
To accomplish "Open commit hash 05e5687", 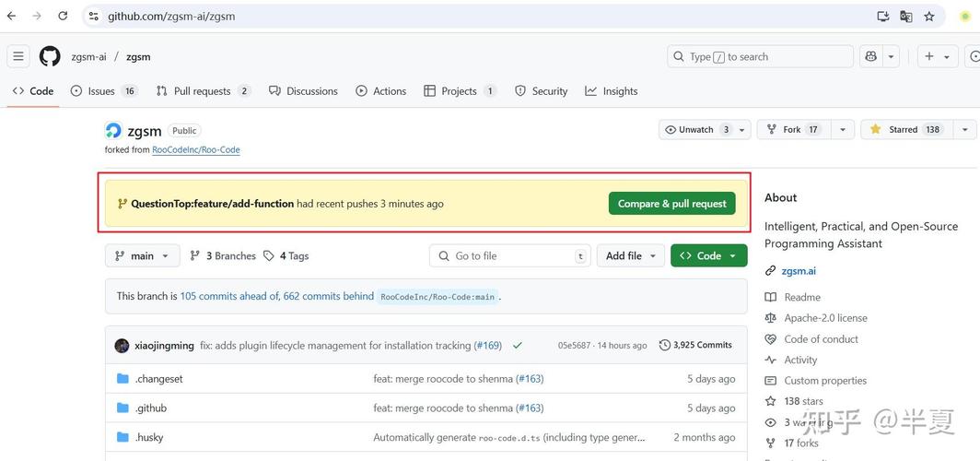I will 574,345.
